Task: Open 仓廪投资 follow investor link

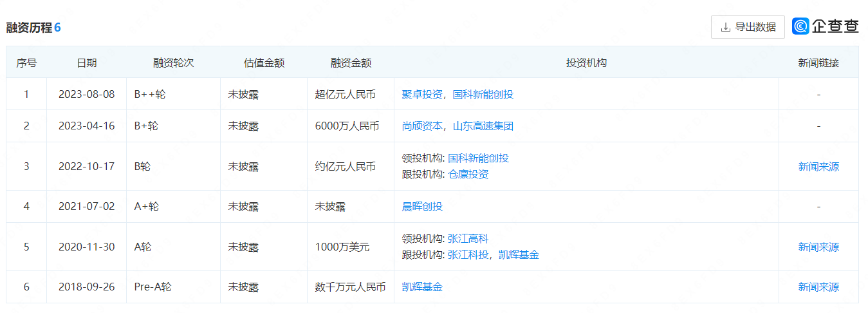Action: (468, 175)
